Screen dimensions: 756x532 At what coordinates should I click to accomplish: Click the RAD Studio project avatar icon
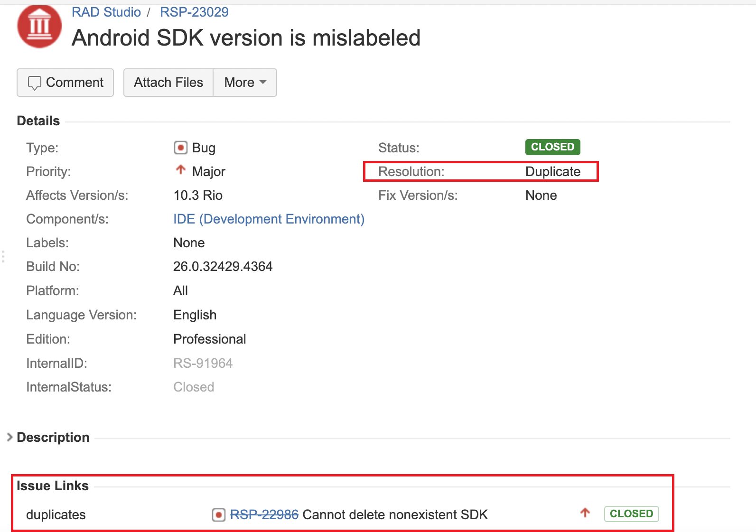click(39, 26)
